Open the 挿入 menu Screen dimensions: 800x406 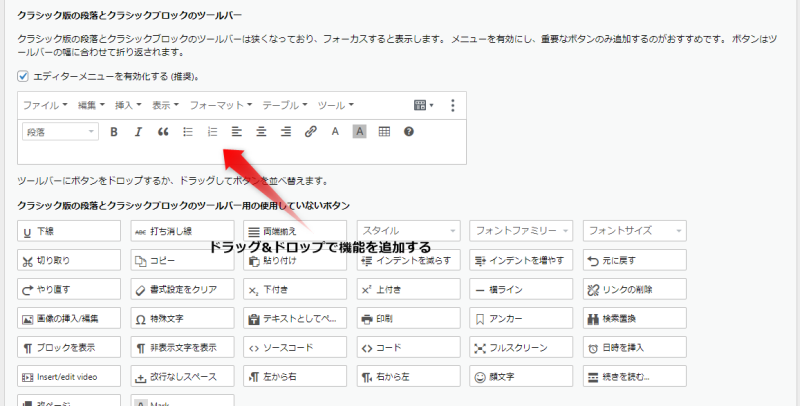point(128,105)
